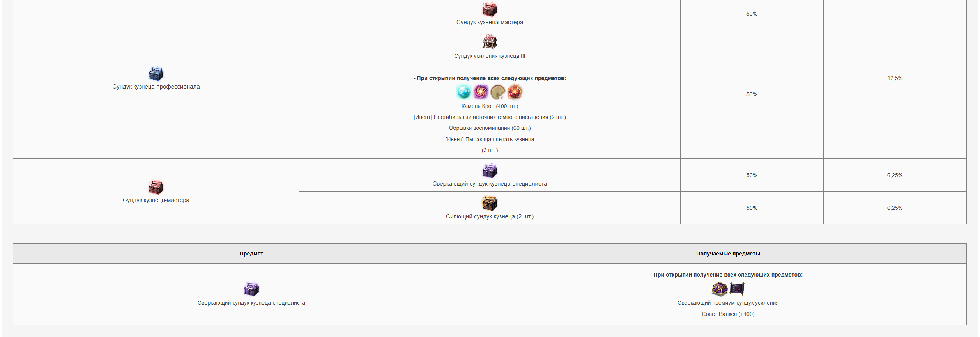Click the Совет Валкса dark scroll icon
980x337 pixels.
point(737,289)
